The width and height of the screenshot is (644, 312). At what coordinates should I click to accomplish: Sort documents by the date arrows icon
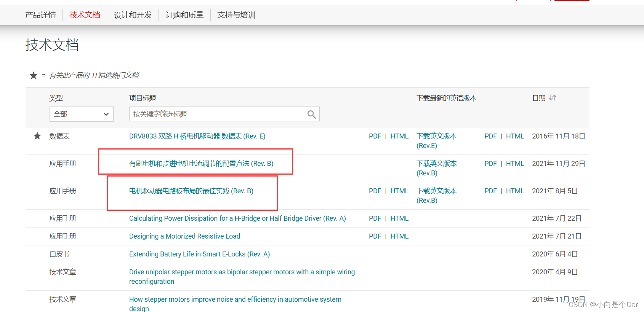(553, 98)
